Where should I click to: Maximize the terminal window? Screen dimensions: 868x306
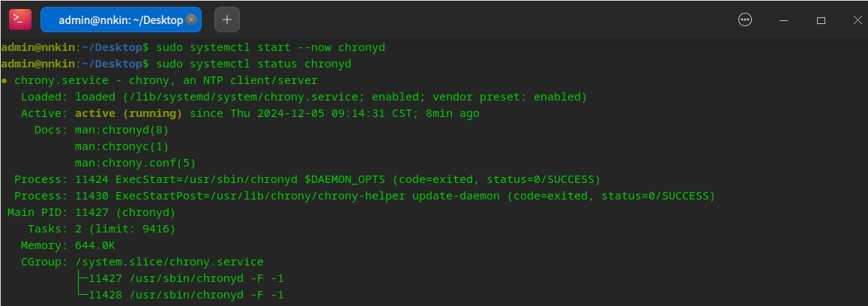[x=821, y=20]
